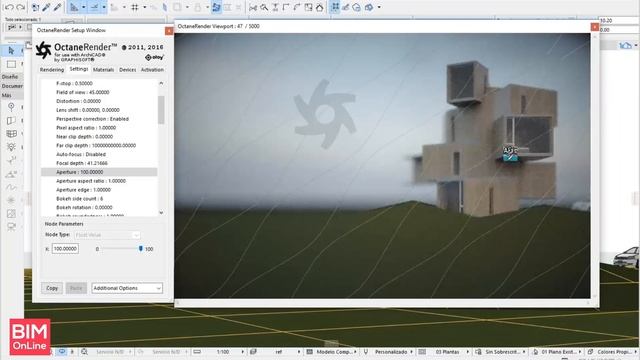640x360 pixels.
Task: Select the corner window tool icon
Action: click(x=11, y=120)
